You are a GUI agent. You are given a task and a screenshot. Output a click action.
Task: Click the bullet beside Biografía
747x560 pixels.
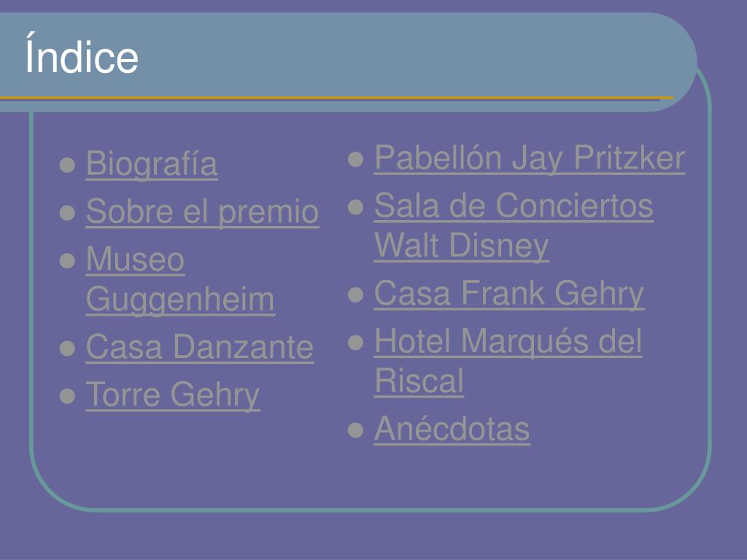coord(69,166)
